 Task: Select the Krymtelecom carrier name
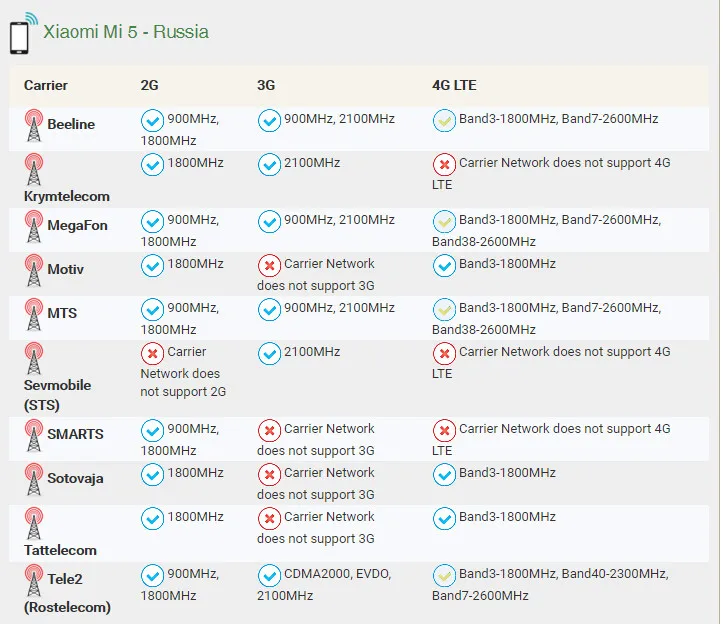(67, 196)
